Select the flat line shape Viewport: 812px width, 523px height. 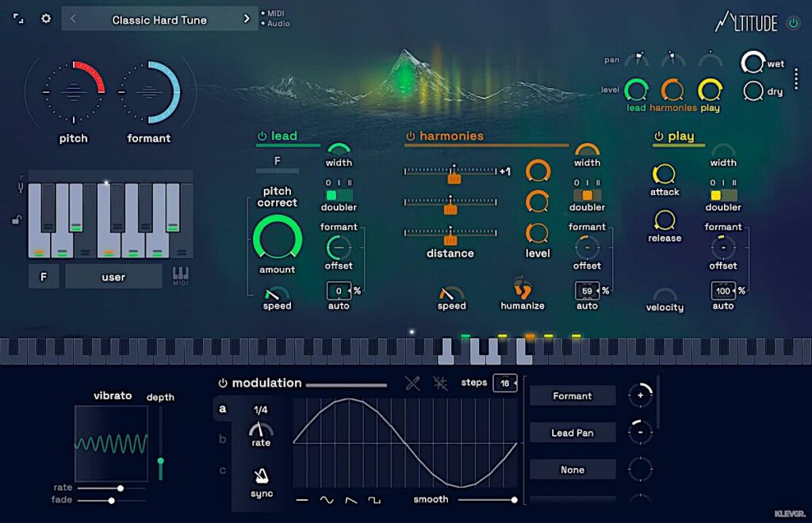coord(302,500)
